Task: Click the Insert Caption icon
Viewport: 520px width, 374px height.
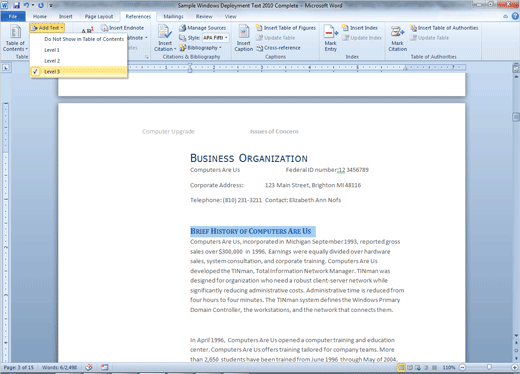Action: tap(243, 32)
